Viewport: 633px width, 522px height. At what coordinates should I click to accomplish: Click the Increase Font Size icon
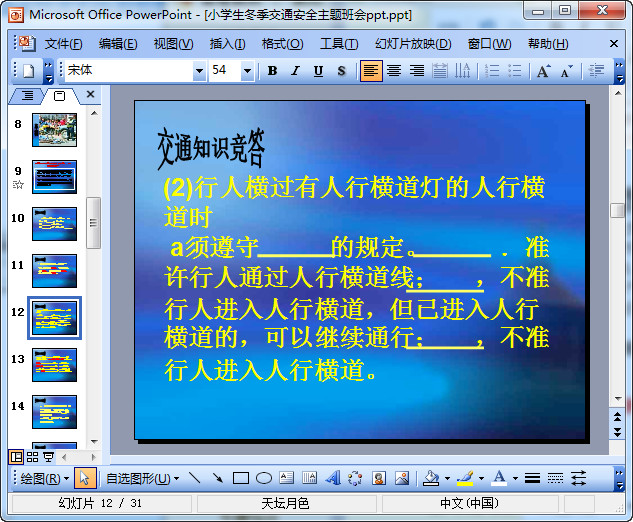pyautogui.click(x=543, y=71)
